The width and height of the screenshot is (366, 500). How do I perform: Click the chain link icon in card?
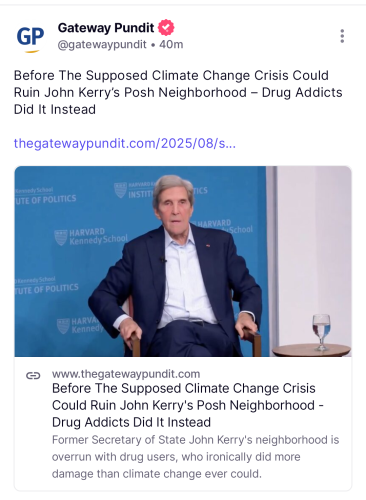33,376
